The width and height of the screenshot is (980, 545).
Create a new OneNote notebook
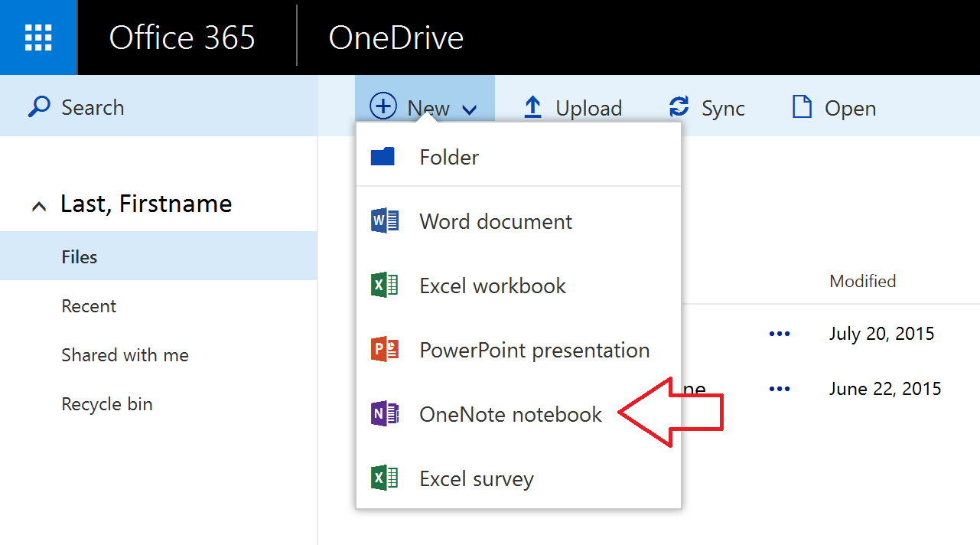pyautogui.click(x=519, y=414)
